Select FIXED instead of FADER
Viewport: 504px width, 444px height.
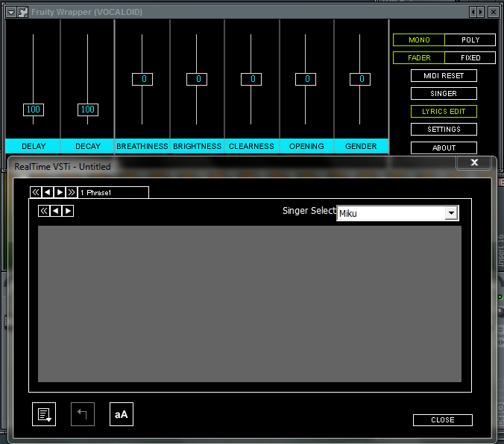[x=470, y=58]
